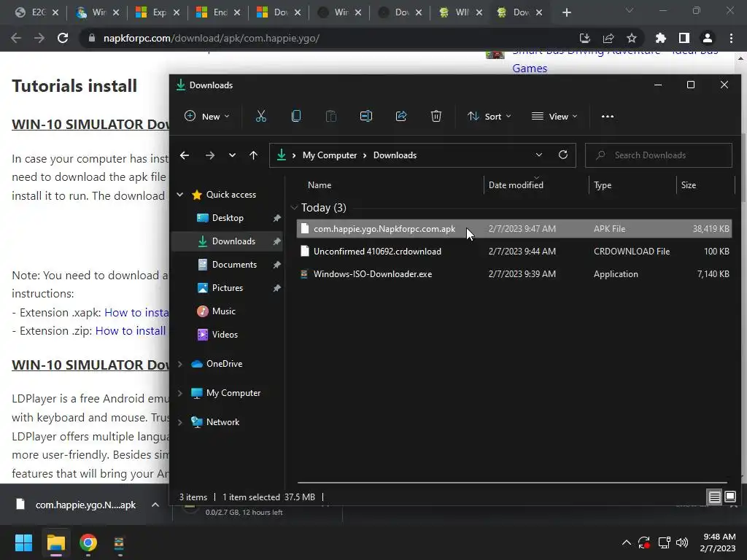Sort by Size column header

[689, 184]
